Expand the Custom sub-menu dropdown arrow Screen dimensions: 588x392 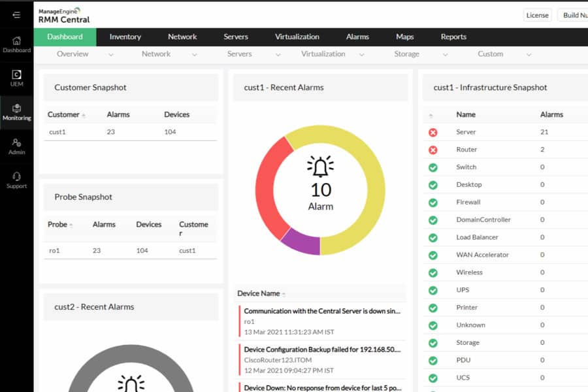coord(529,55)
